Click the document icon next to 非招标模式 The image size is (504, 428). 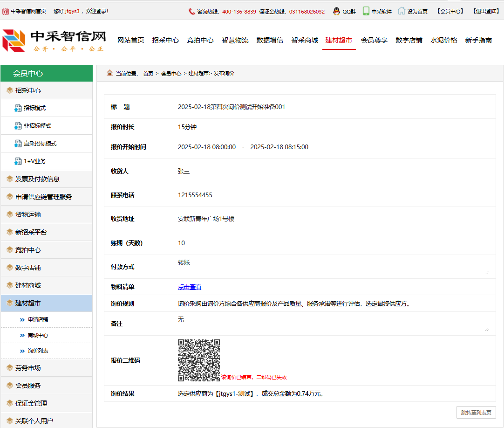click(x=18, y=126)
